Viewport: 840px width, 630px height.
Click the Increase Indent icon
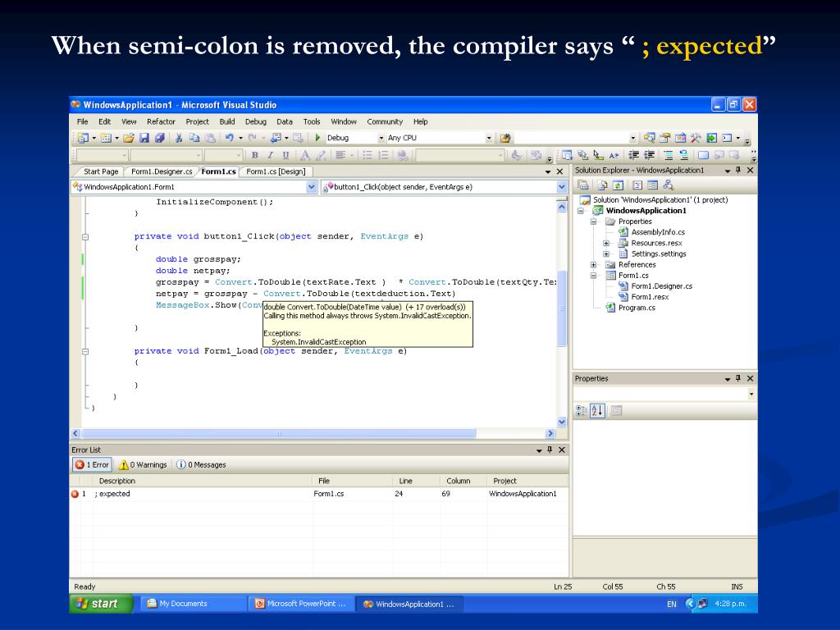(x=650, y=155)
